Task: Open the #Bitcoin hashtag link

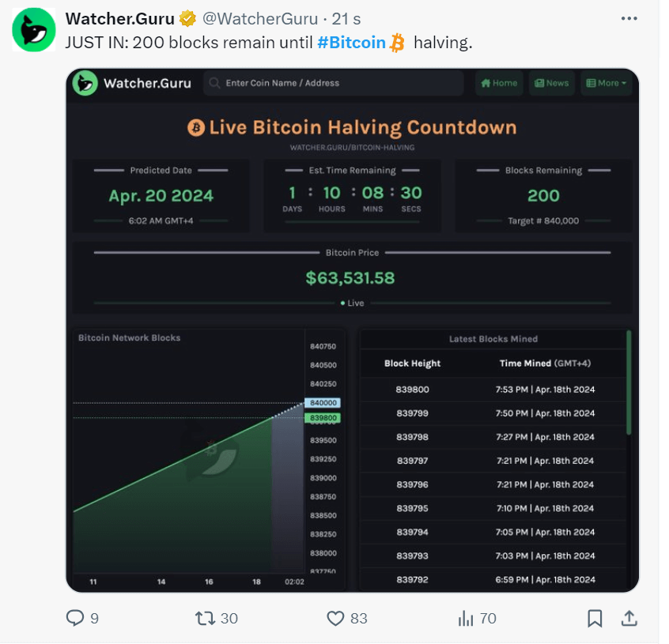Action: 351,43
